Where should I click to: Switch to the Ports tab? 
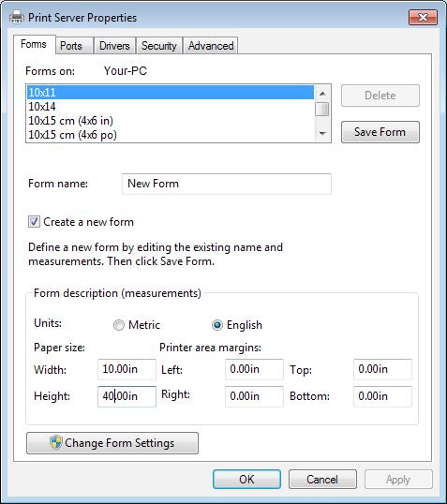point(74,46)
